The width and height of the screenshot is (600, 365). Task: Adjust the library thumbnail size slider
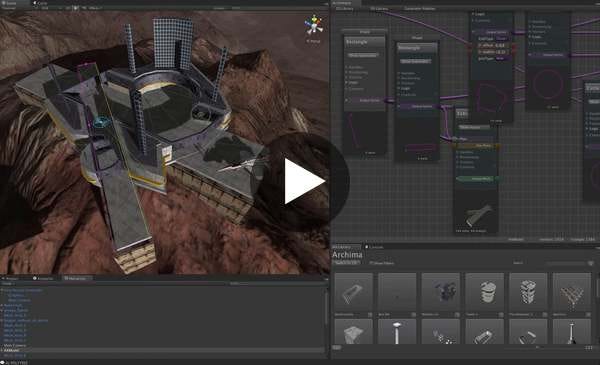(536, 347)
